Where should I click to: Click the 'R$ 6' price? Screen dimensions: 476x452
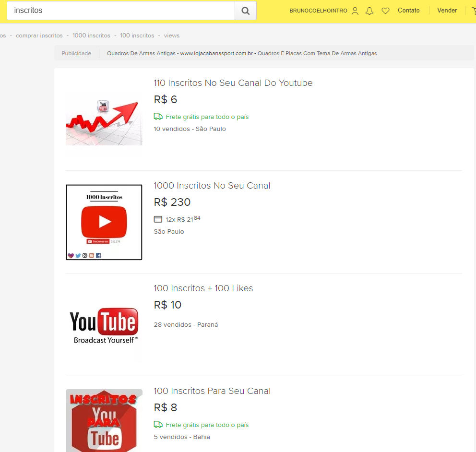tap(166, 100)
